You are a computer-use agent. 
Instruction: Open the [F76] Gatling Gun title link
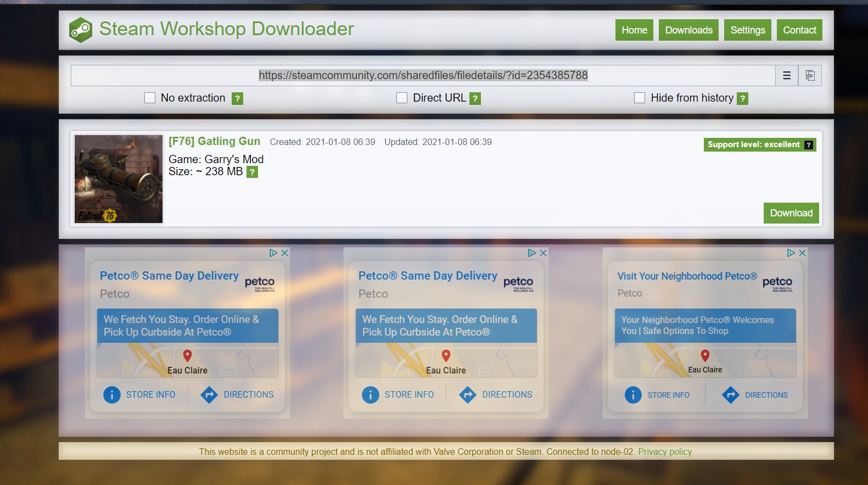tap(214, 141)
